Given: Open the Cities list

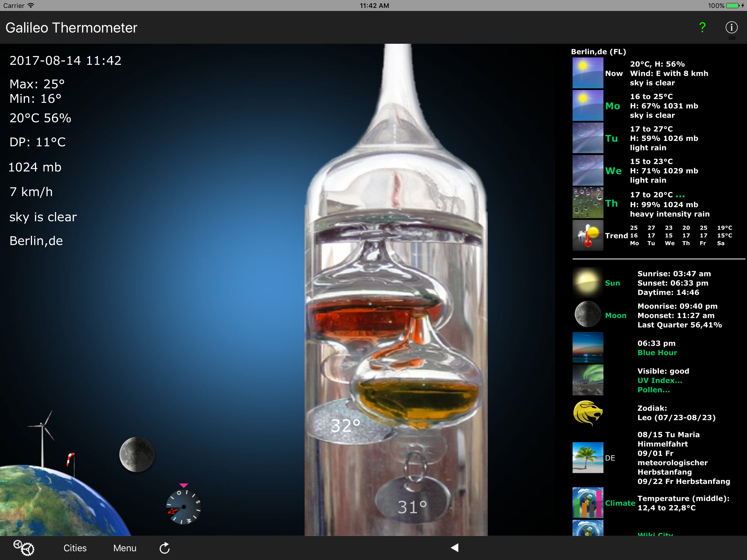Looking at the screenshot, I should 75,548.
